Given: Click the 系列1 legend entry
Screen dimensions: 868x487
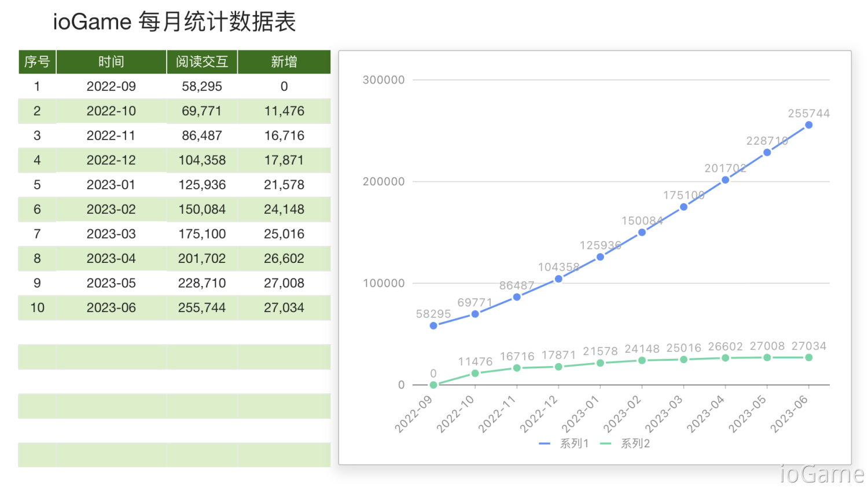Looking at the screenshot, I should pyautogui.click(x=564, y=444).
